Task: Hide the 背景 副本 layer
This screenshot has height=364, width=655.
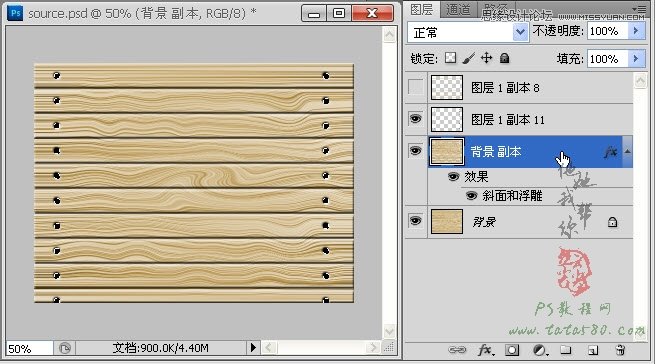Action: coord(416,151)
